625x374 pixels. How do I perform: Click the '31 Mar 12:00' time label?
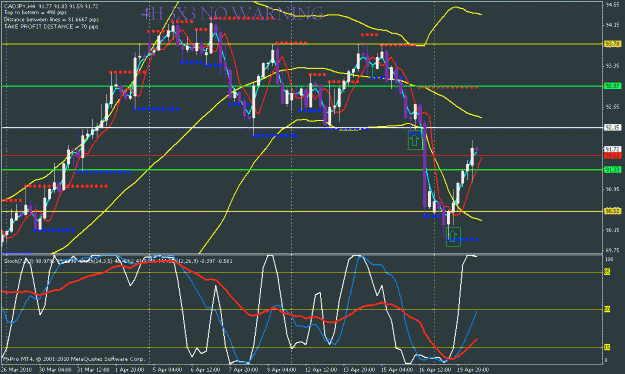point(93,370)
